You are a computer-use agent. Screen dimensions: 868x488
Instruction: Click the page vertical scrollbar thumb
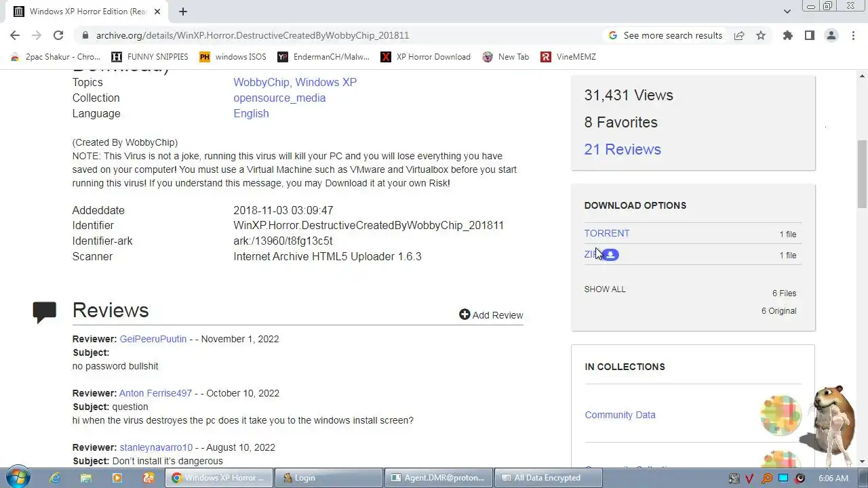(x=862, y=174)
